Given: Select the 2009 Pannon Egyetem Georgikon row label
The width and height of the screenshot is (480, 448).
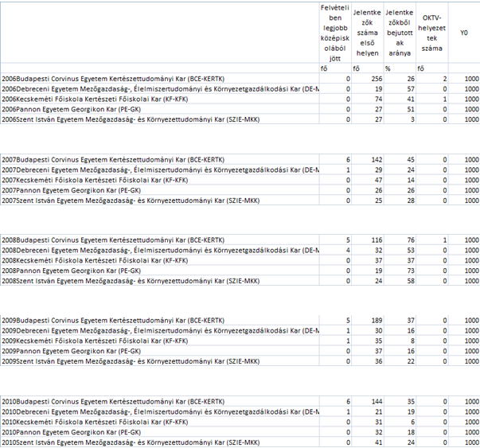Looking at the screenshot, I should (159, 351).
